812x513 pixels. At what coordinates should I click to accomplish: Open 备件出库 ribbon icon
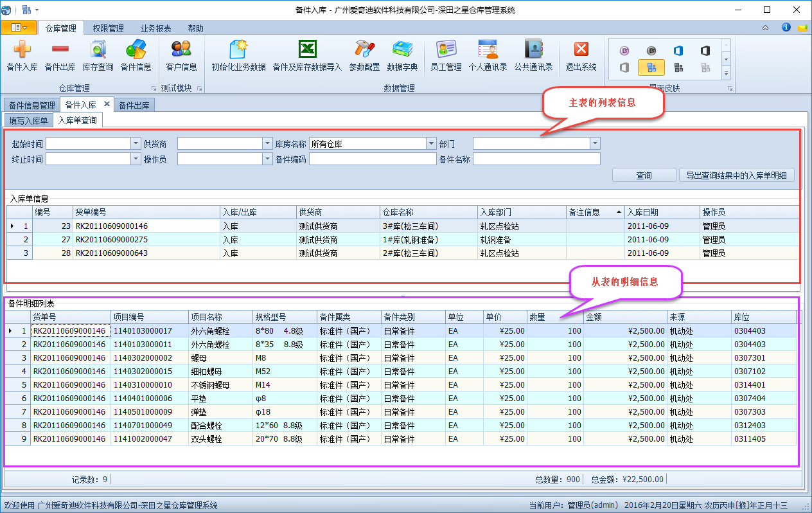60,55
